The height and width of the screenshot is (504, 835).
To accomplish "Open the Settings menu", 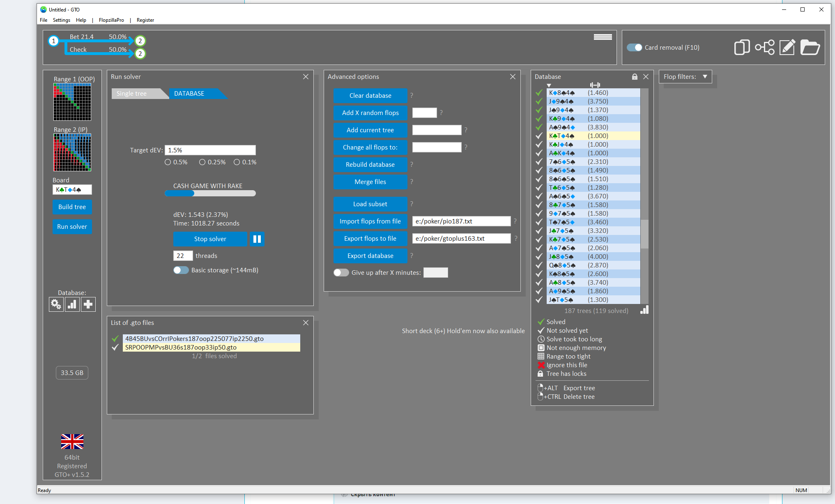I will [62, 20].
